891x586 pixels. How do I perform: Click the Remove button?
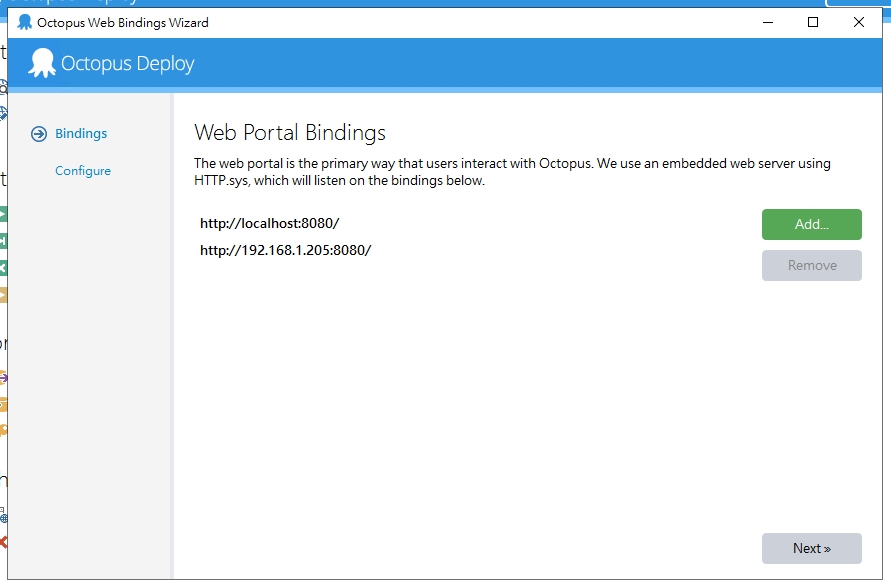(x=811, y=265)
